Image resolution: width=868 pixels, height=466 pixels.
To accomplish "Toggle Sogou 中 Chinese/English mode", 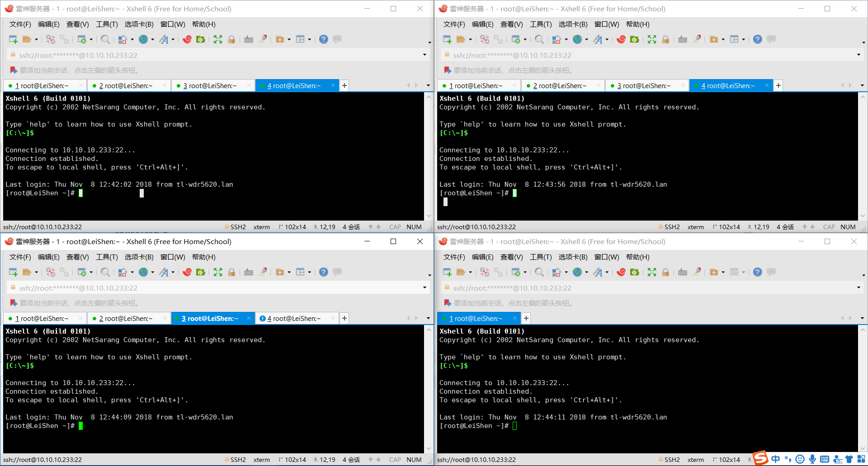I will pos(776,459).
